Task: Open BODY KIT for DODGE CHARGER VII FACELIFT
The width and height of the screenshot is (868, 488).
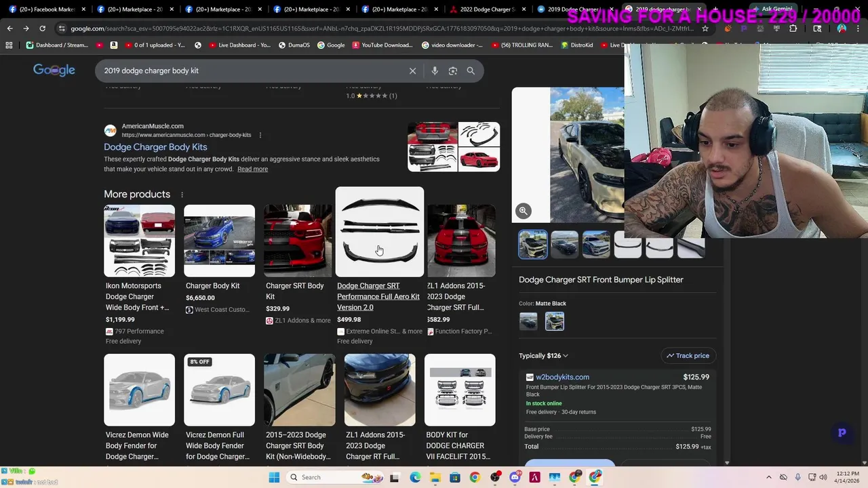Action: click(x=460, y=407)
